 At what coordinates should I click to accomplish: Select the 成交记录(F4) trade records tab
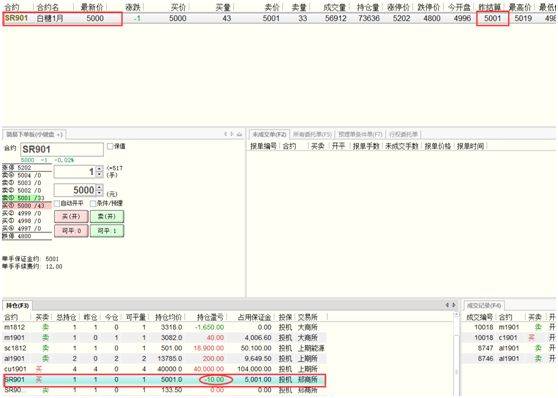pyautogui.click(x=484, y=305)
